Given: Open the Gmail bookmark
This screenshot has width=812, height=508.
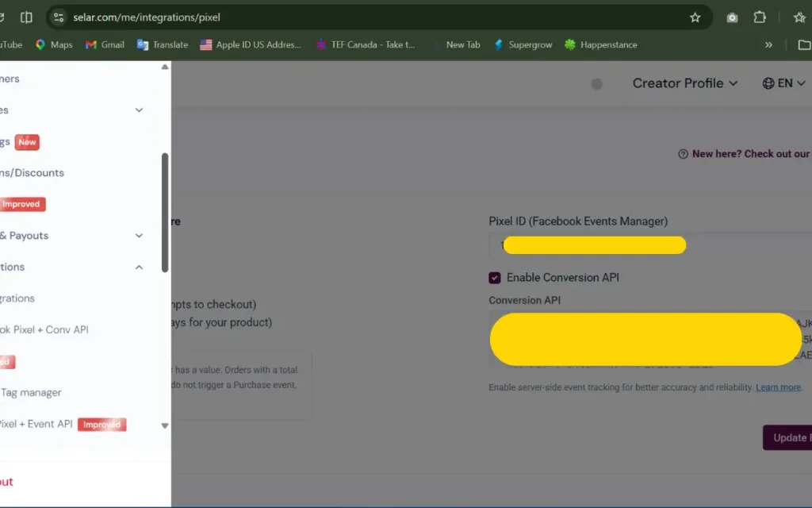Looking at the screenshot, I should tap(105, 44).
